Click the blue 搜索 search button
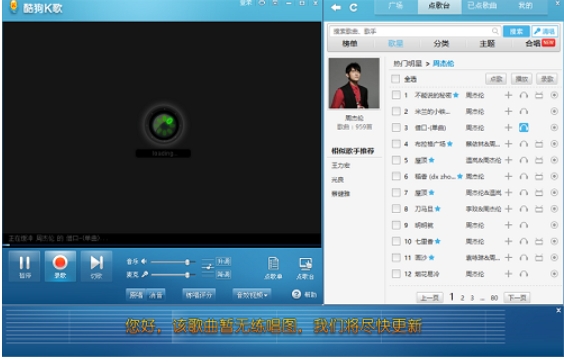The image size is (564, 363). 516,31
